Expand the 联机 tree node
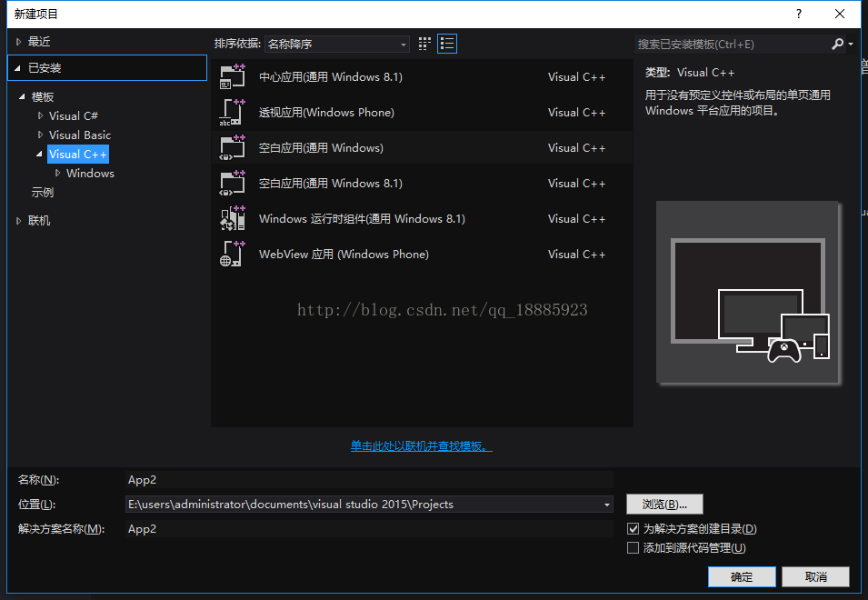The image size is (868, 600). 18,221
